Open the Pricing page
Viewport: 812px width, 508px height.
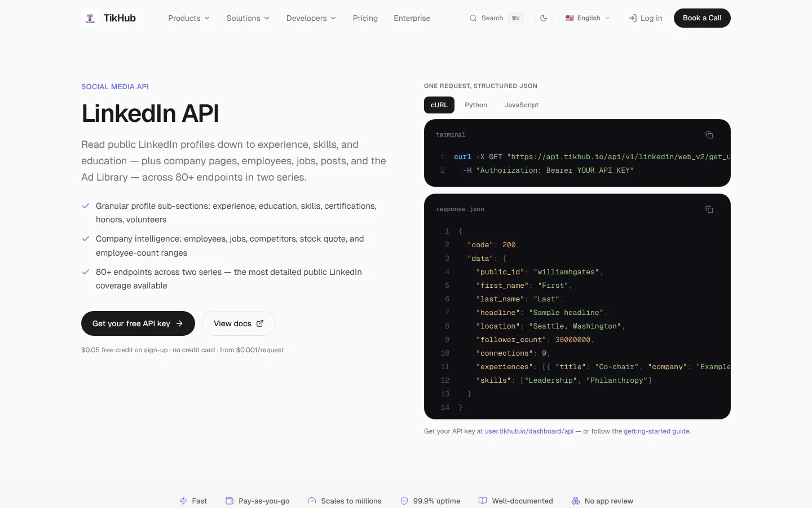tap(365, 18)
